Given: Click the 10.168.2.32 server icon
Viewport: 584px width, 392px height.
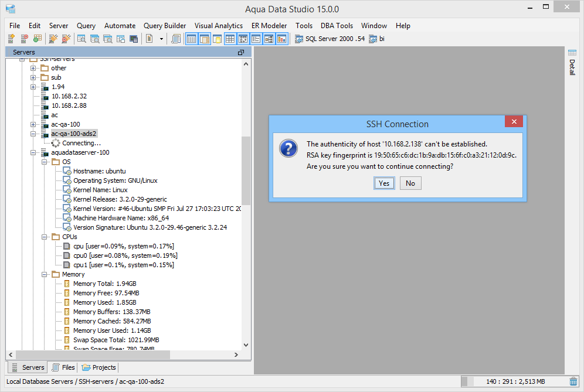Looking at the screenshot, I should click(45, 97).
